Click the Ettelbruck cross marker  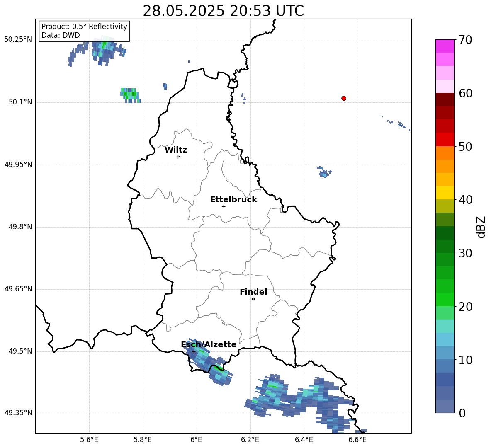224,206
